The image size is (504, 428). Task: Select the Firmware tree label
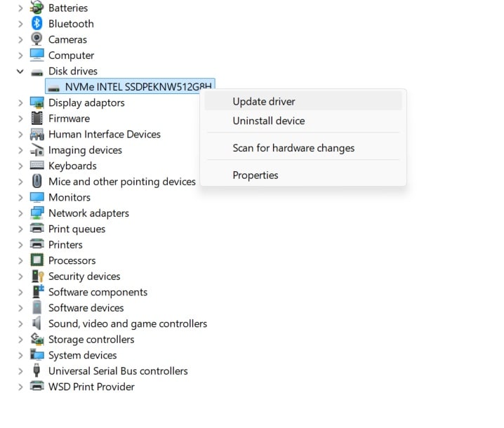click(x=69, y=119)
